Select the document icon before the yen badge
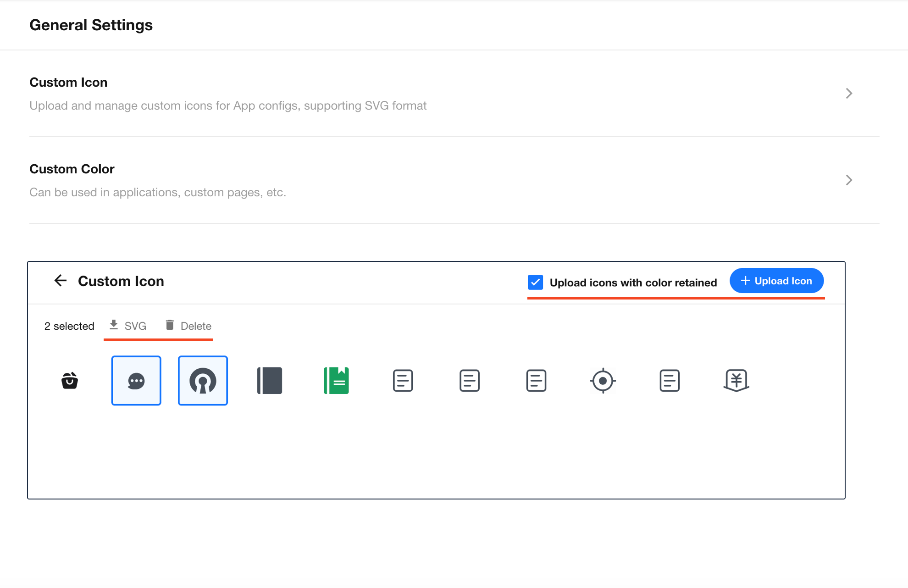The width and height of the screenshot is (908, 588). pos(670,381)
